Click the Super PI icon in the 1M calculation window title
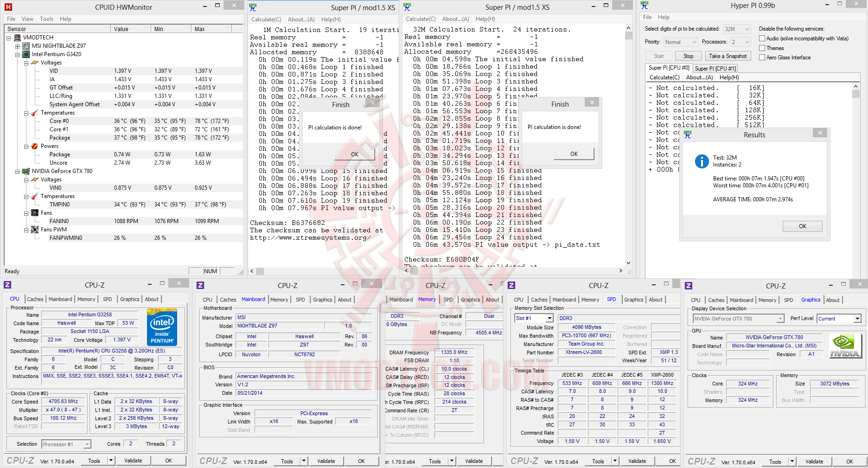This screenshot has width=868, height=468. [253, 7]
